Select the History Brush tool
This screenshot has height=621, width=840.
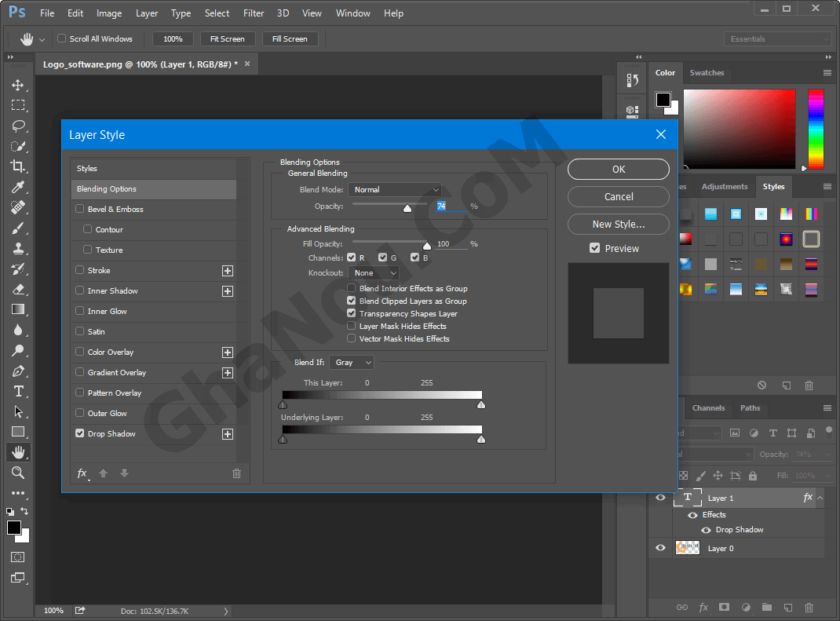(18, 269)
